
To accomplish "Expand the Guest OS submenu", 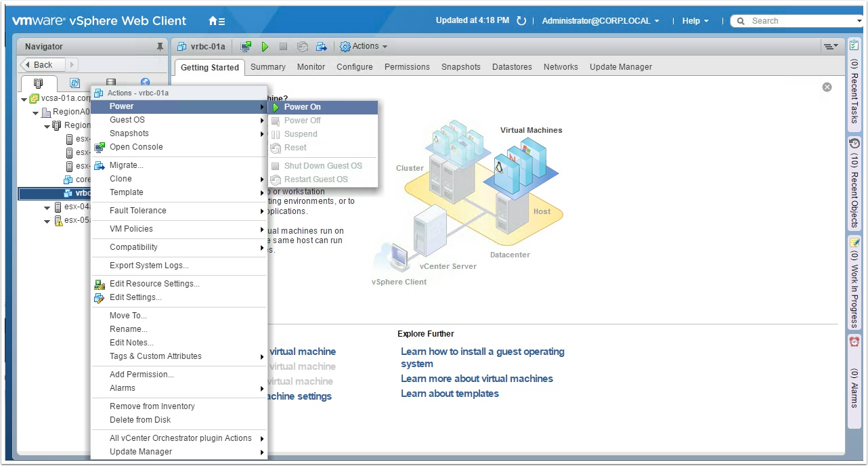I will coord(179,120).
